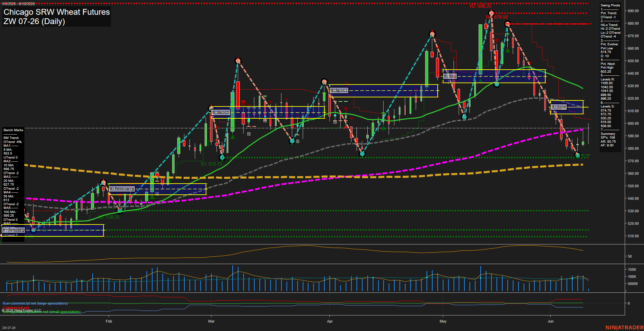
Task: Click the 640.00 price axis label
Action: tap(633, 73)
